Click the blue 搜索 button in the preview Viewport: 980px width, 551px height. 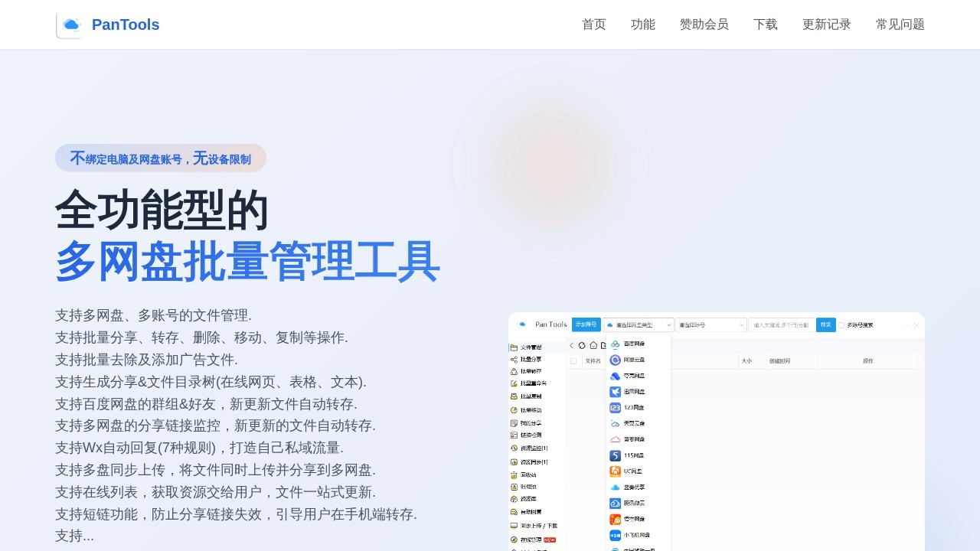826,324
